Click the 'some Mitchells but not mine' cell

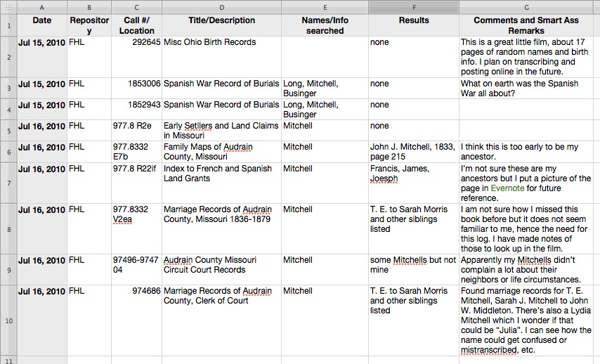tap(412, 265)
